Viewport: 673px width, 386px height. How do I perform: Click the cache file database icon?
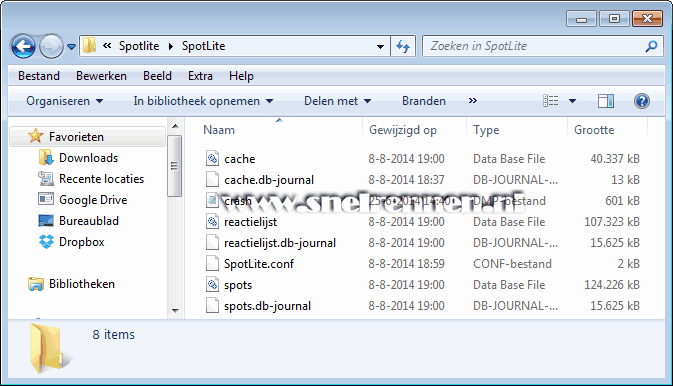pyautogui.click(x=212, y=158)
